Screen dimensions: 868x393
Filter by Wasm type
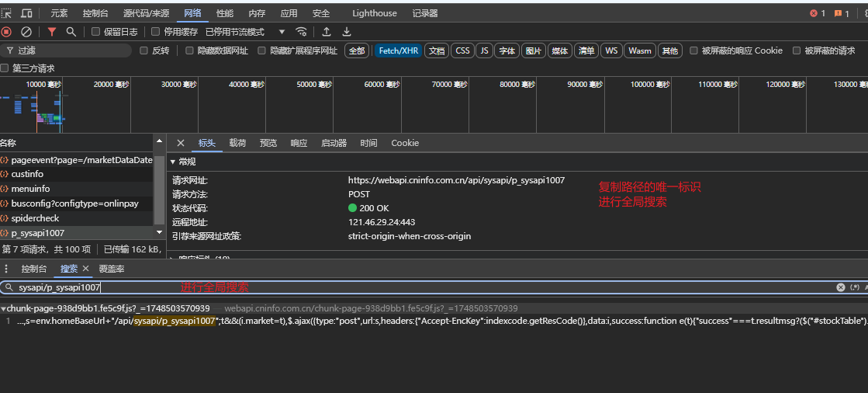pyautogui.click(x=640, y=50)
